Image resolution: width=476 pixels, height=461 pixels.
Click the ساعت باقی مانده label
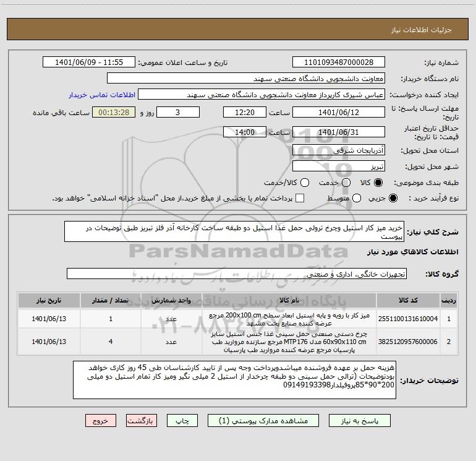[61, 113]
